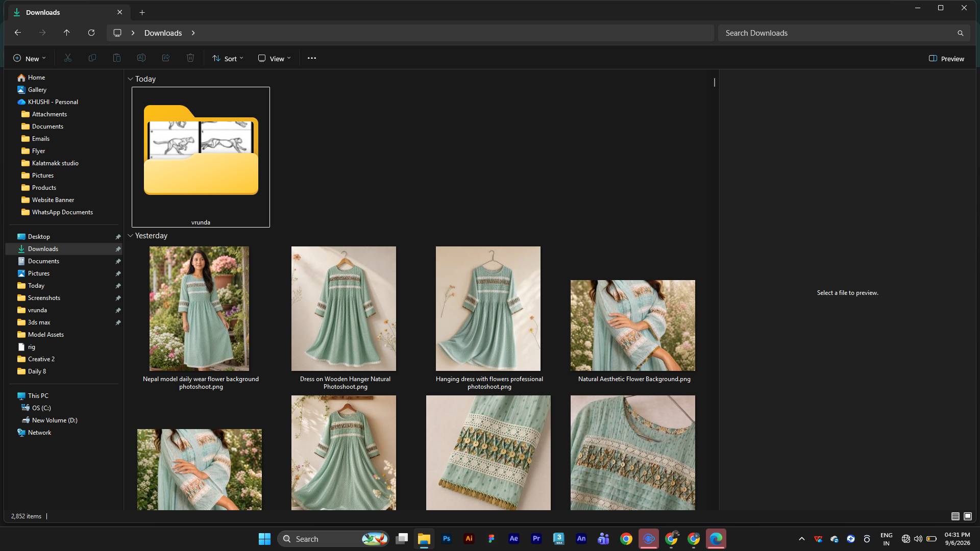This screenshot has height=551, width=980.
Task: Click the Cut scissors icon in toolbar
Action: 68,58
